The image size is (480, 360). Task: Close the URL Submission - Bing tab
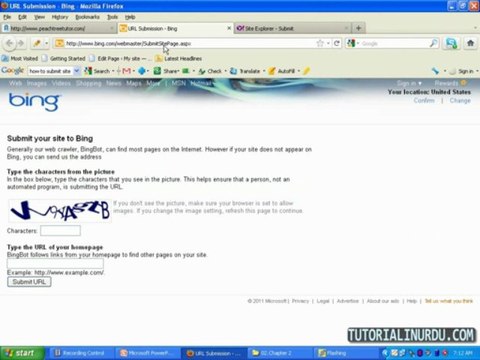[229, 28]
